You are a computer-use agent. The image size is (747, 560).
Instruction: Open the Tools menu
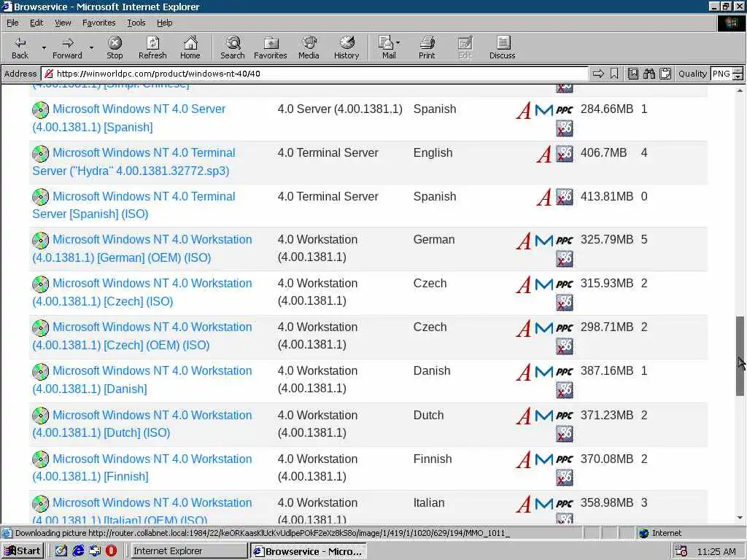(136, 23)
